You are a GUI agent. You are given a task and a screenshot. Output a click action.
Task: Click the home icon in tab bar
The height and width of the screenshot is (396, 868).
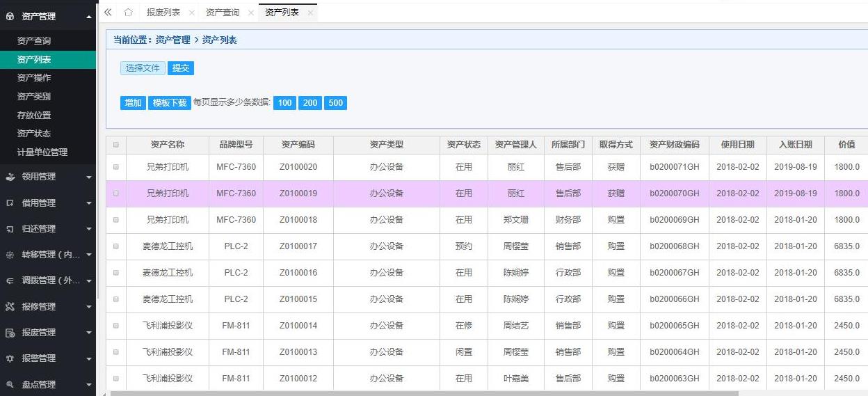click(x=128, y=13)
